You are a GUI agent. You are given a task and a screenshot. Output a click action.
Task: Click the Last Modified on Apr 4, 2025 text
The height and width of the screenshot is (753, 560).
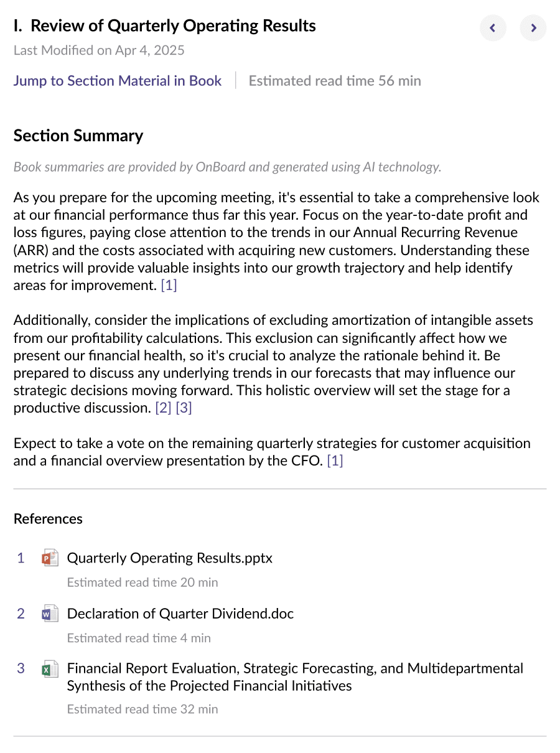(99, 50)
